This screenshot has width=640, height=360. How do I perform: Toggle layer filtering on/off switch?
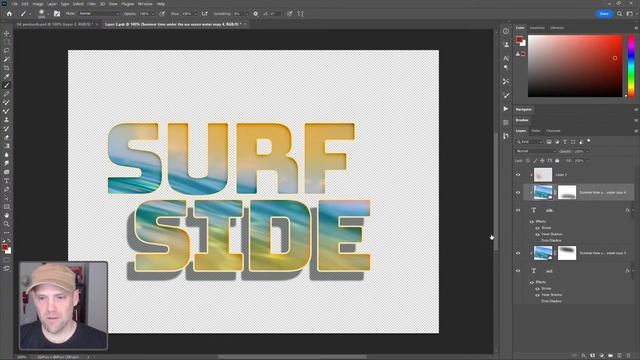[x=589, y=141]
